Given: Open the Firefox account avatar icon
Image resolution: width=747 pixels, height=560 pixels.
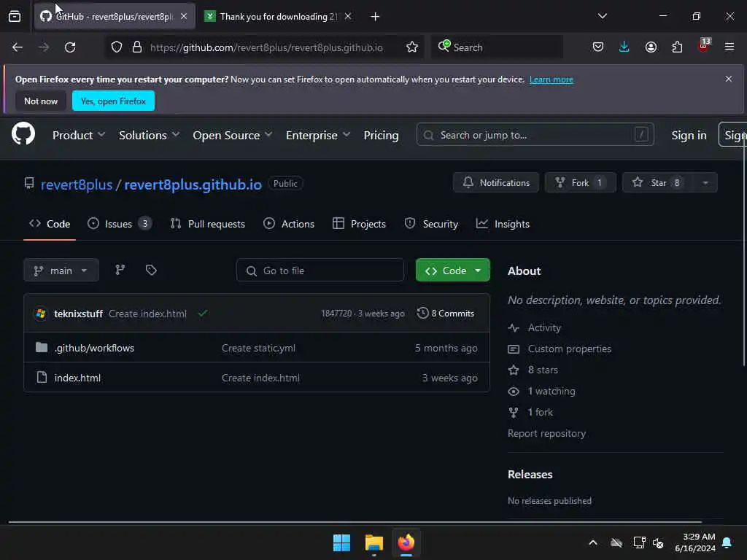Looking at the screenshot, I should (651, 47).
